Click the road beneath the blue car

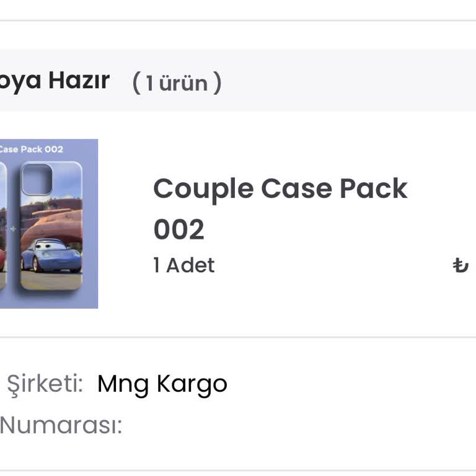(x=51, y=281)
